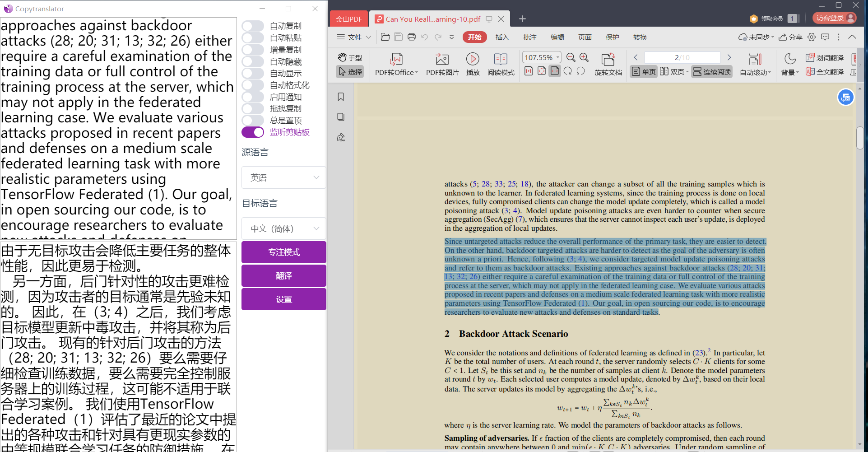
Task: Click the zoom in magnifier
Action: [x=584, y=57]
